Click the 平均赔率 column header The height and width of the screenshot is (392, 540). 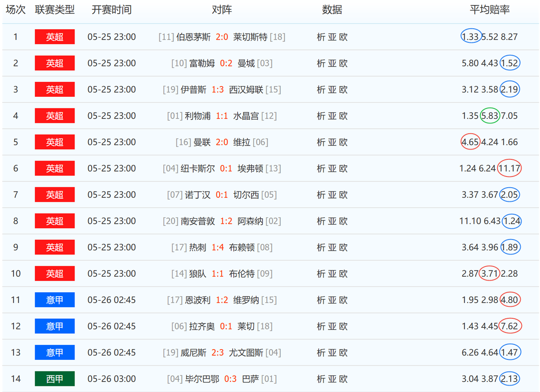tap(490, 10)
